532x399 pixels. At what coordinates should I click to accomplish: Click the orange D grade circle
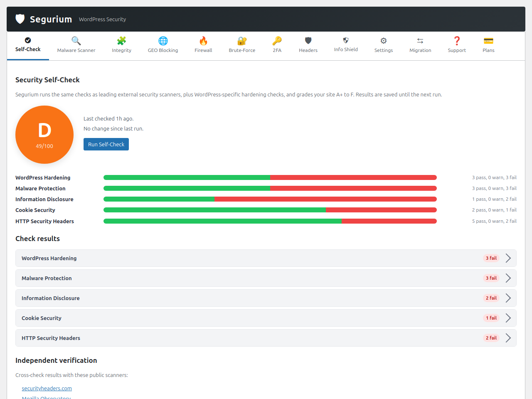point(44,135)
